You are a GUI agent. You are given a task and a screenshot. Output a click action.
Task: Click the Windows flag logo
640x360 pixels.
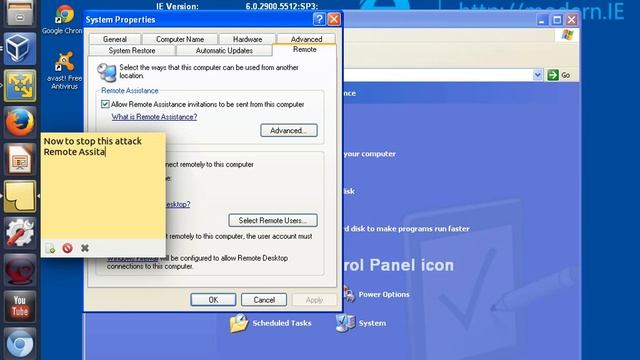click(x=567, y=35)
